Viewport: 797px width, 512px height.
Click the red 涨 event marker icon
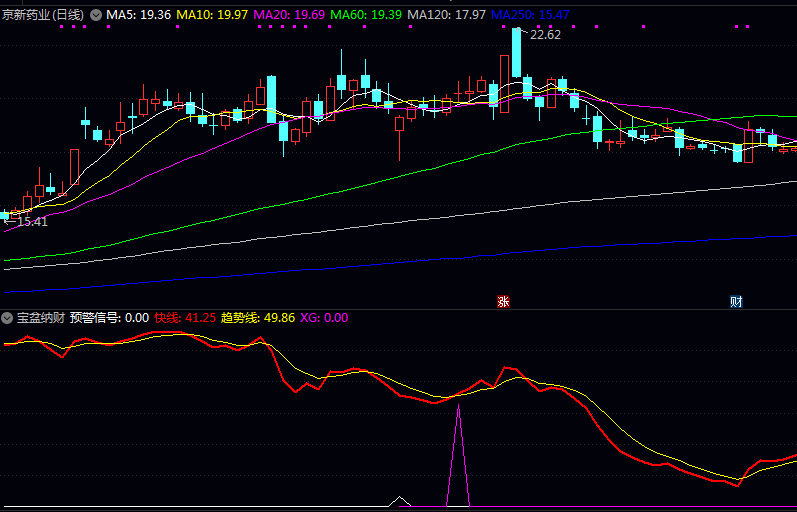pyautogui.click(x=504, y=301)
